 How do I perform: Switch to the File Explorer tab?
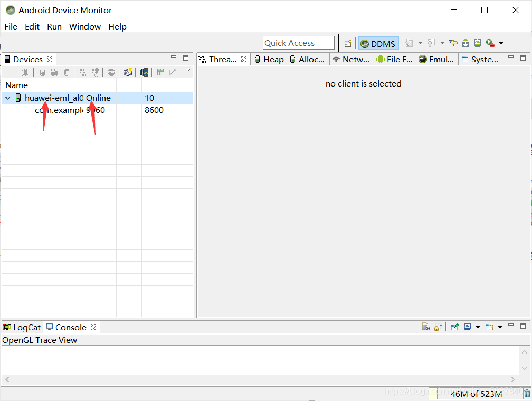tap(395, 60)
